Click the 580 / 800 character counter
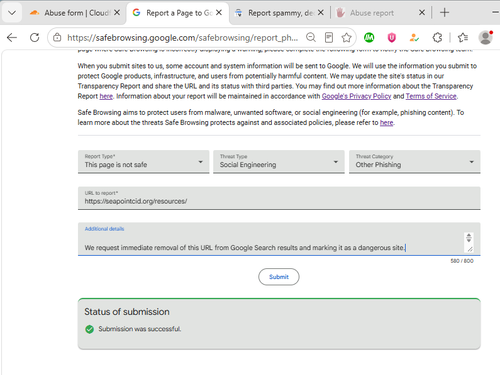The image size is (500, 375). [x=462, y=261]
